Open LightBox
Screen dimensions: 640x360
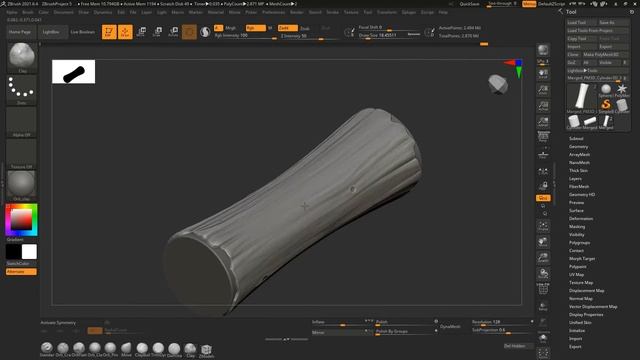[51, 32]
